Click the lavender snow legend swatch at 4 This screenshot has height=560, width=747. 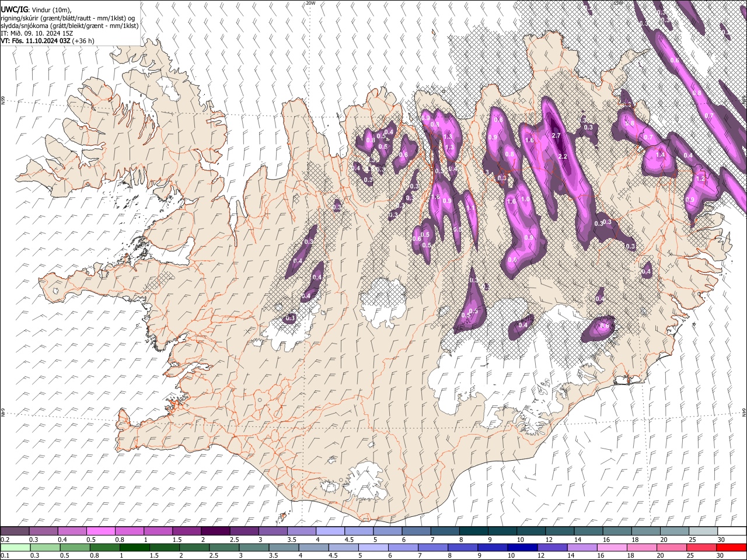pos(330,531)
